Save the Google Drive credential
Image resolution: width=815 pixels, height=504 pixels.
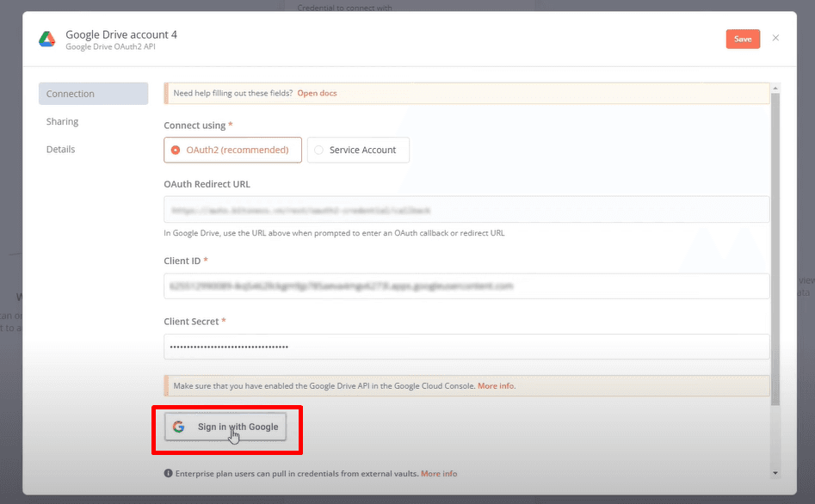pos(743,39)
